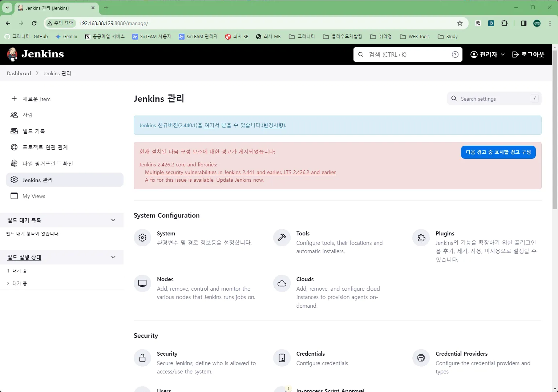Screen dimensions: 558x392
Task: Follow the 여기 download link
Action: pyautogui.click(x=209, y=125)
